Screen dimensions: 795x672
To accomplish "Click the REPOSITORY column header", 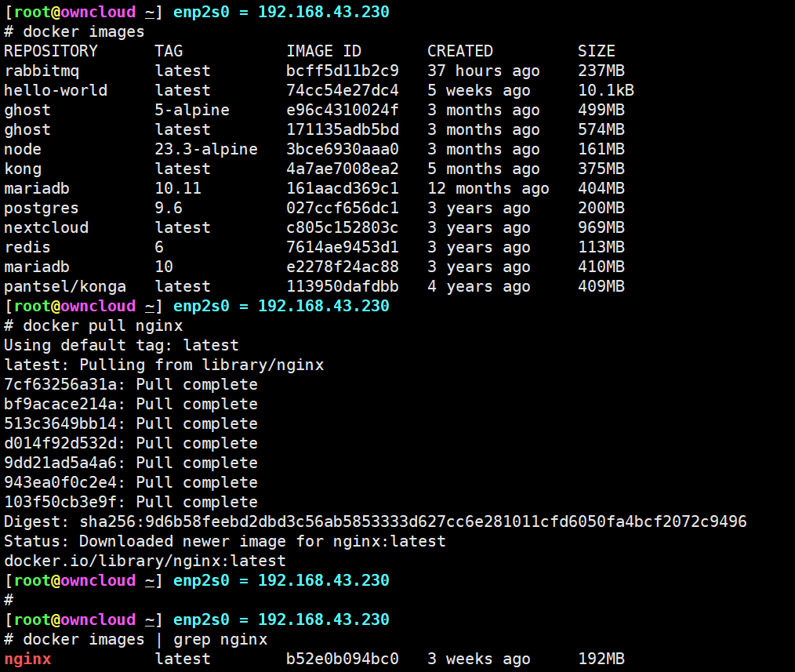I will (51, 51).
